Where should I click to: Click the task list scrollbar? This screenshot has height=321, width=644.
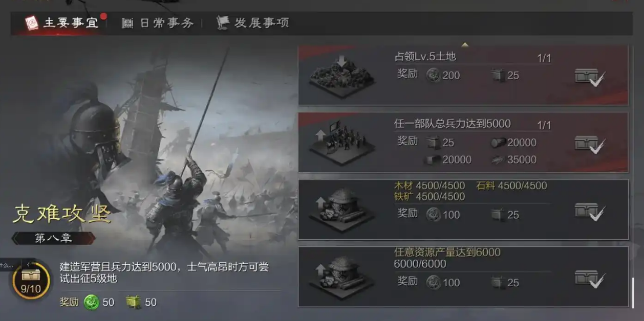tap(633, 292)
